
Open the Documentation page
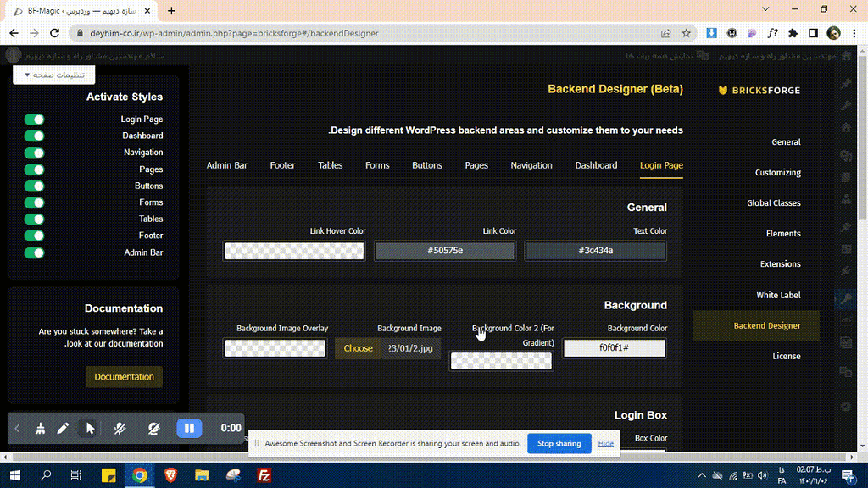124,376
